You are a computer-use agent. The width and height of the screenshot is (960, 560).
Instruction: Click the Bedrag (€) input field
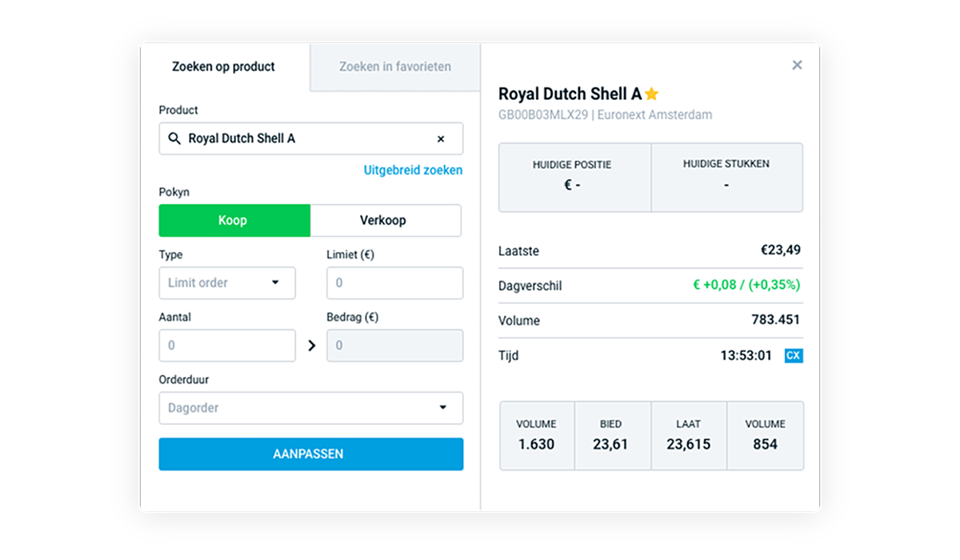[x=394, y=346]
